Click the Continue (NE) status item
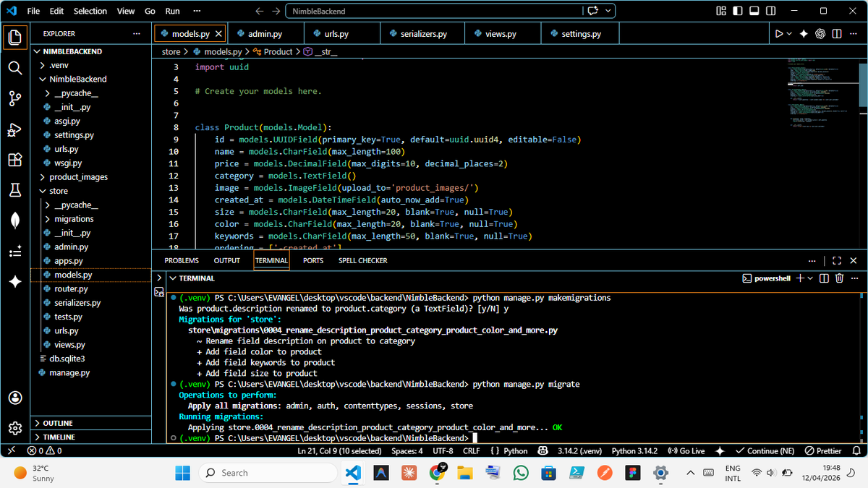The width and height of the screenshot is (868, 488). click(x=765, y=450)
